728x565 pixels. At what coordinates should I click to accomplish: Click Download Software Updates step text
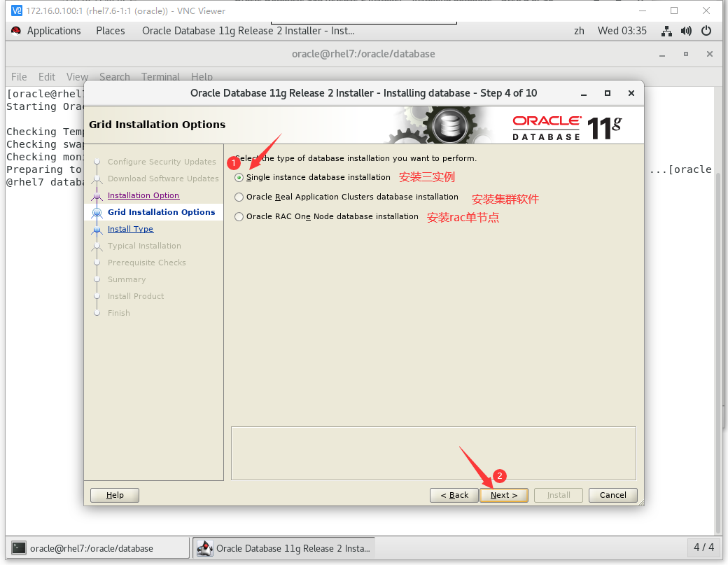tap(163, 179)
